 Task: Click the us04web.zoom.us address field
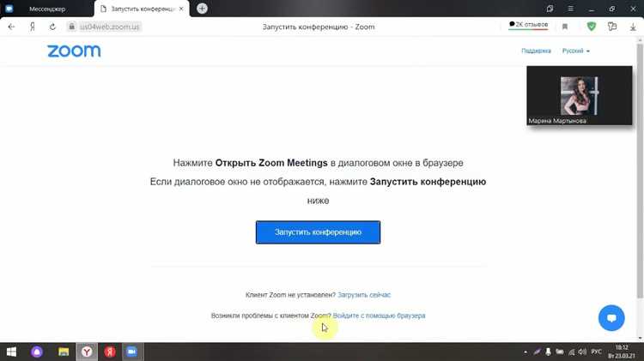point(109,27)
